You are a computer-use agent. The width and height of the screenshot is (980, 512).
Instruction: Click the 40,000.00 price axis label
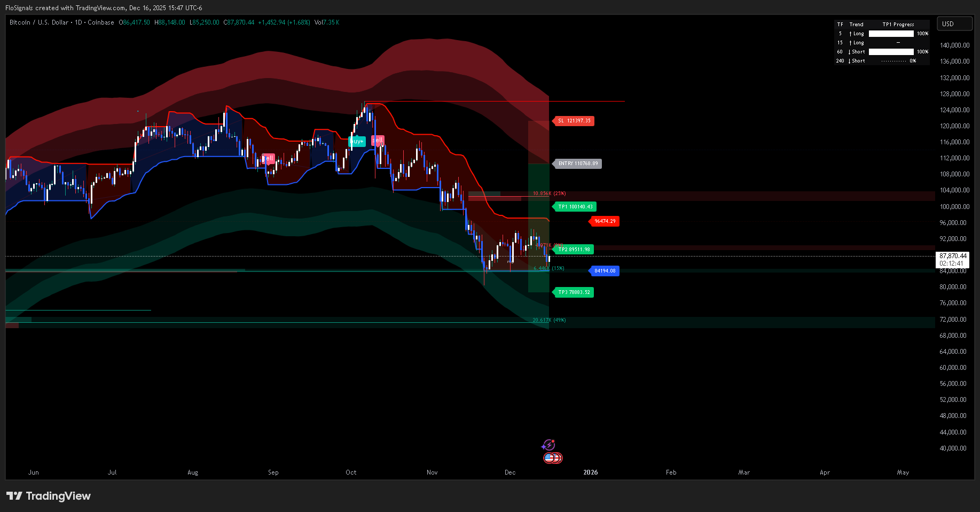click(953, 448)
